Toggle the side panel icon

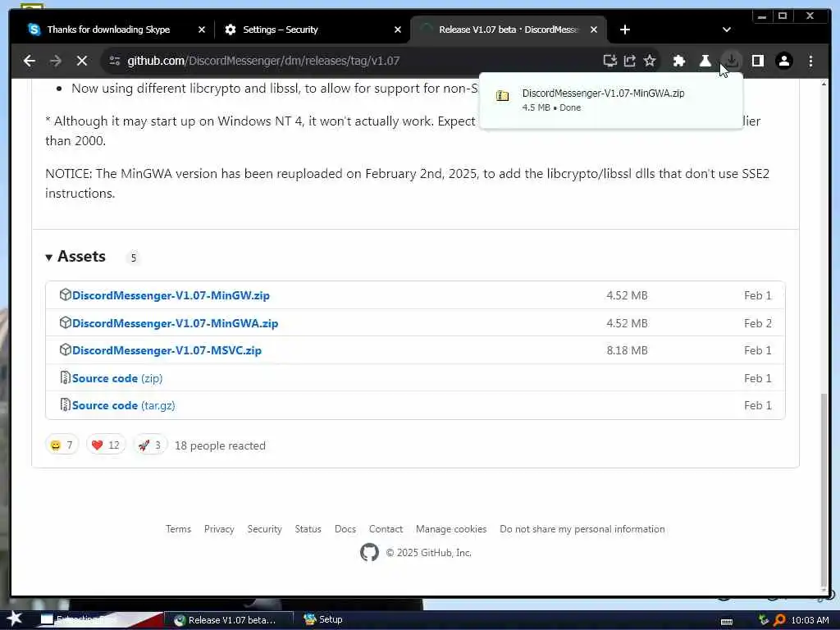[757, 61]
